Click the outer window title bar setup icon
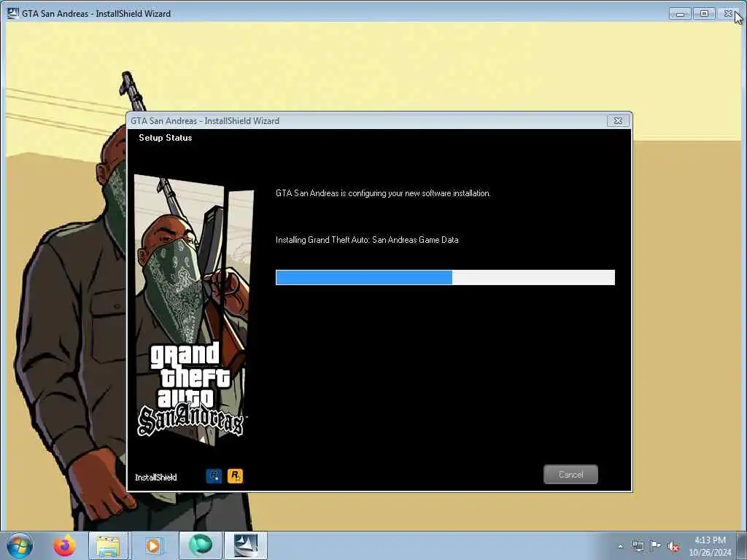This screenshot has width=747, height=560. coord(13,13)
